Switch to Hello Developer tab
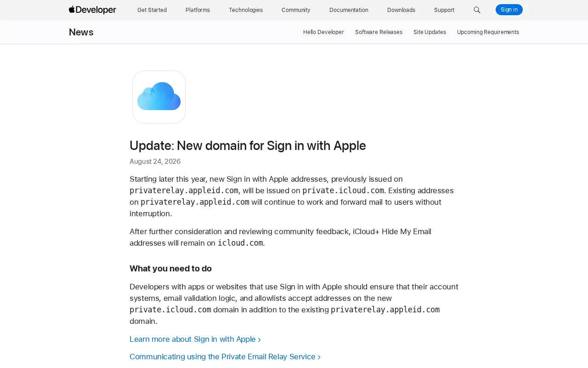 [323, 32]
